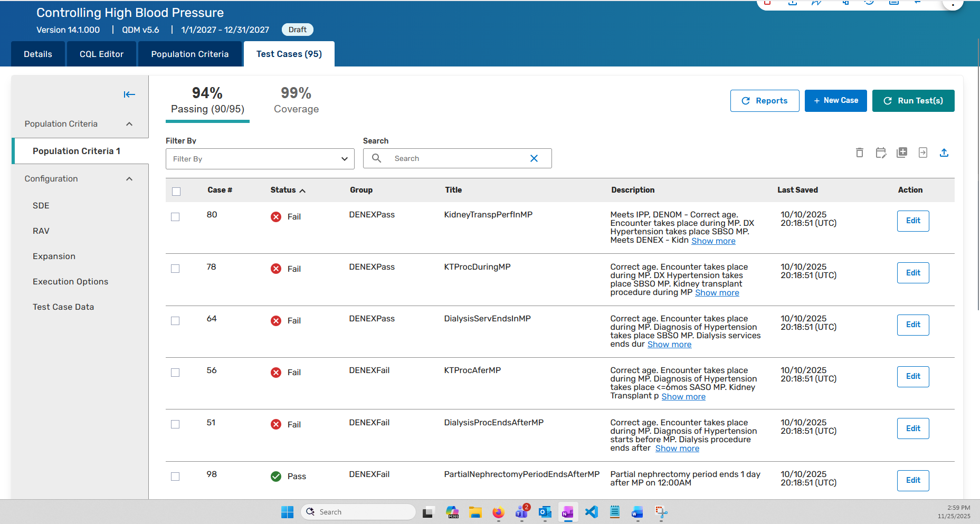This screenshot has height=524, width=980.
Task: Collapse the Population Criteria sidebar section
Action: coord(129,124)
